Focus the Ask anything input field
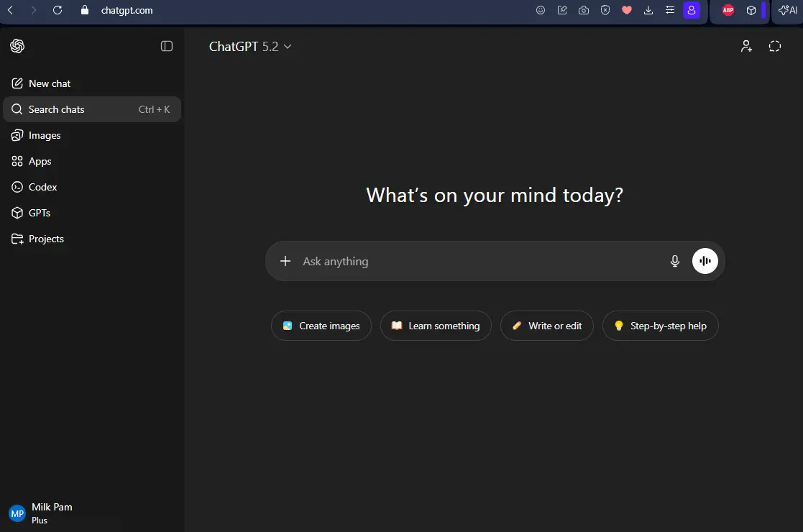The image size is (803, 532). (x=482, y=261)
